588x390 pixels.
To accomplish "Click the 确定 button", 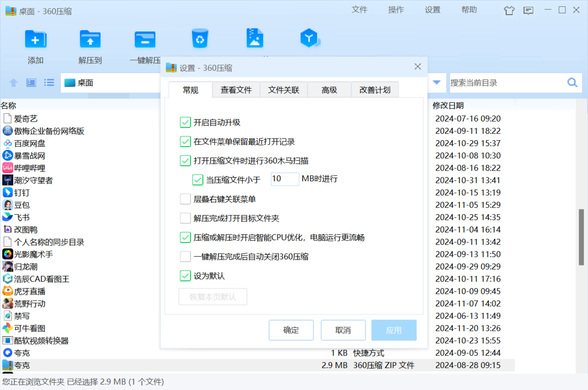I will (291, 330).
